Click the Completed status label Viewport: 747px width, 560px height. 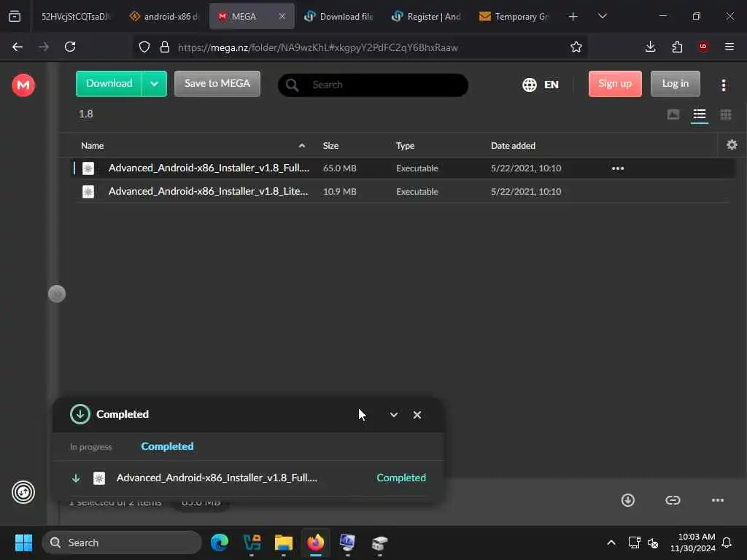click(x=401, y=478)
